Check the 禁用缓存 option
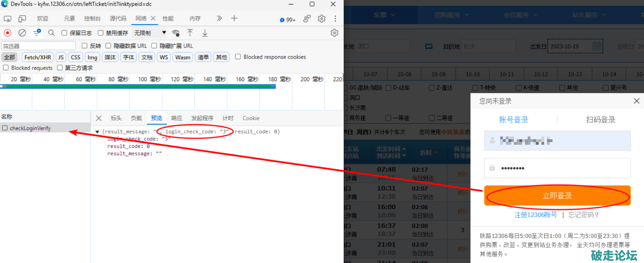This screenshot has width=644, height=263. [100, 33]
